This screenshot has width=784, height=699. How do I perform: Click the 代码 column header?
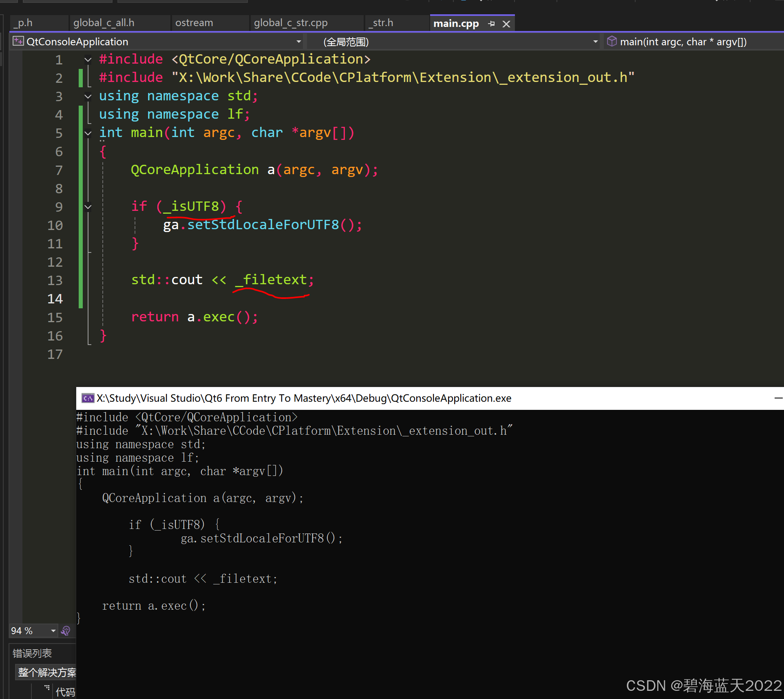(65, 692)
